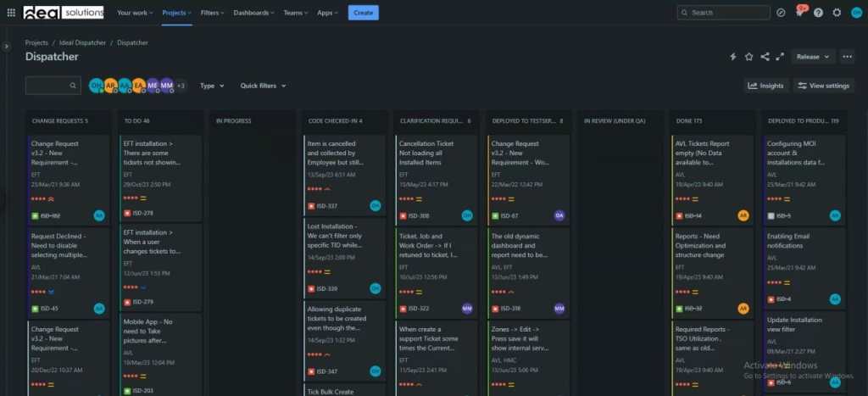Enter full screen mode icon

tap(780, 57)
